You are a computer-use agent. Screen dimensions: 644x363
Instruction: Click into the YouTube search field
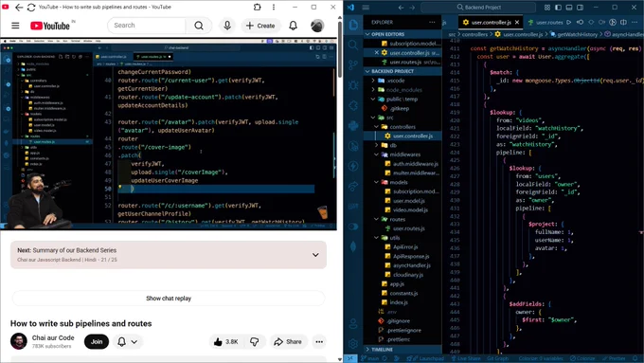(x=147, y=26)
